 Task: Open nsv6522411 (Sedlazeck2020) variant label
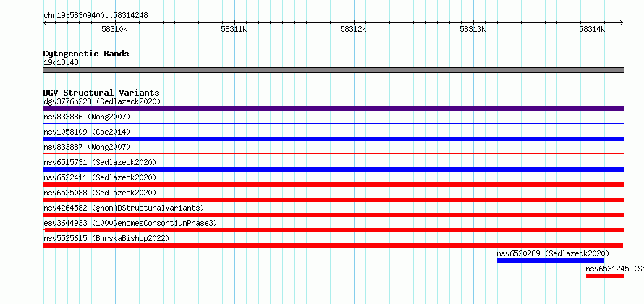coord(100,177)
